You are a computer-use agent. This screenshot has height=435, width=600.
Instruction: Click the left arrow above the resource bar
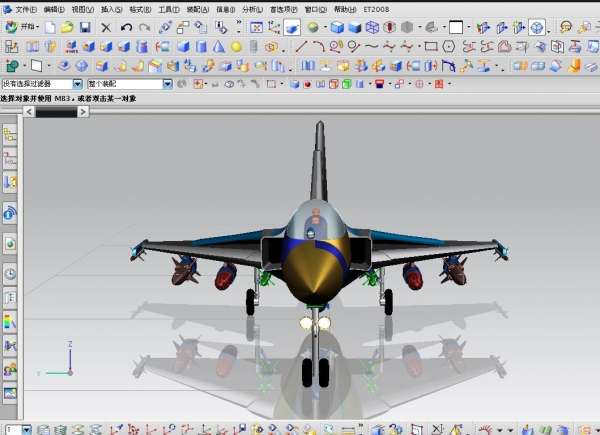(x=29, y=112)
